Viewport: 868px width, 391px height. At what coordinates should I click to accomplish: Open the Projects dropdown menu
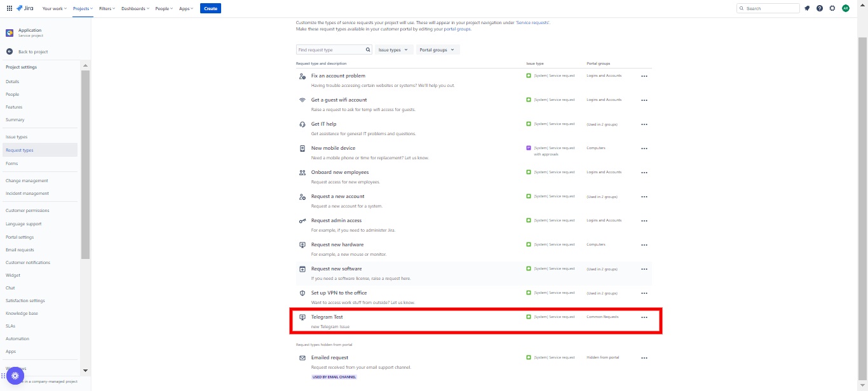pos(83,8)
